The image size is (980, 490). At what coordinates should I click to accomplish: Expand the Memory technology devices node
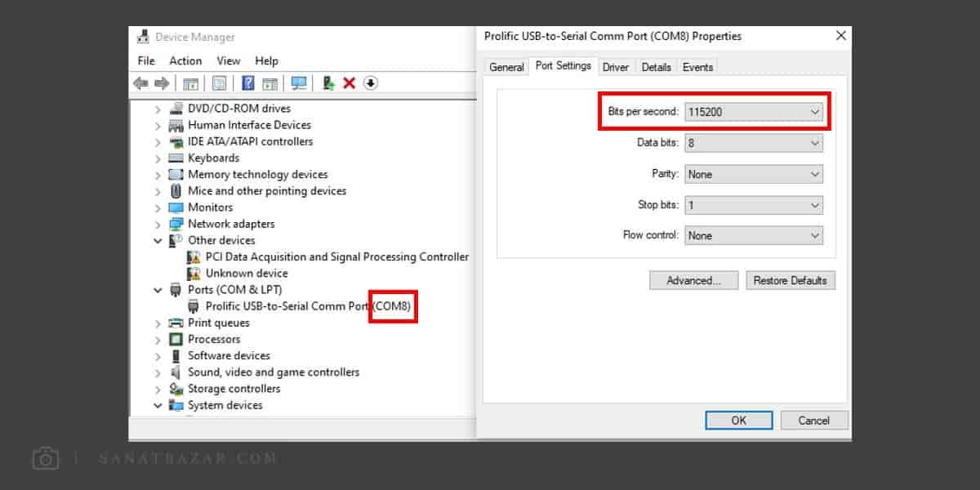(x=158, y=175)
